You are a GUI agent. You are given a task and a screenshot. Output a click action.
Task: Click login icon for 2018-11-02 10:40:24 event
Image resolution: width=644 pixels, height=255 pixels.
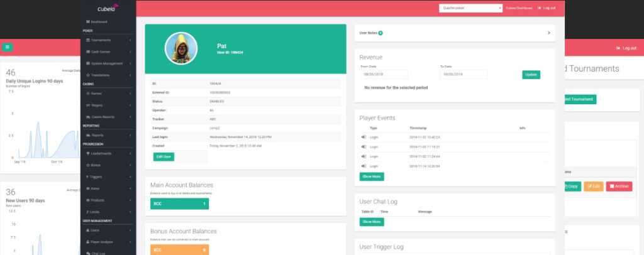pos(364,137)
